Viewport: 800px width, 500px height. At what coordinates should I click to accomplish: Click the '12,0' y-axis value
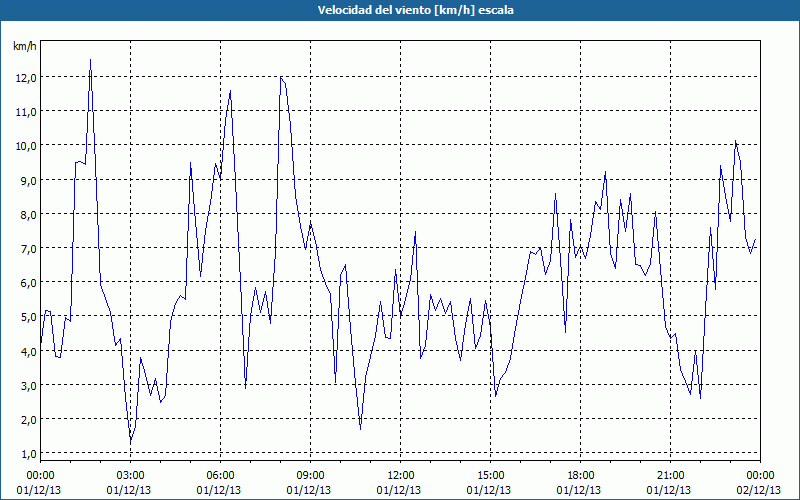tap(26, 77)
